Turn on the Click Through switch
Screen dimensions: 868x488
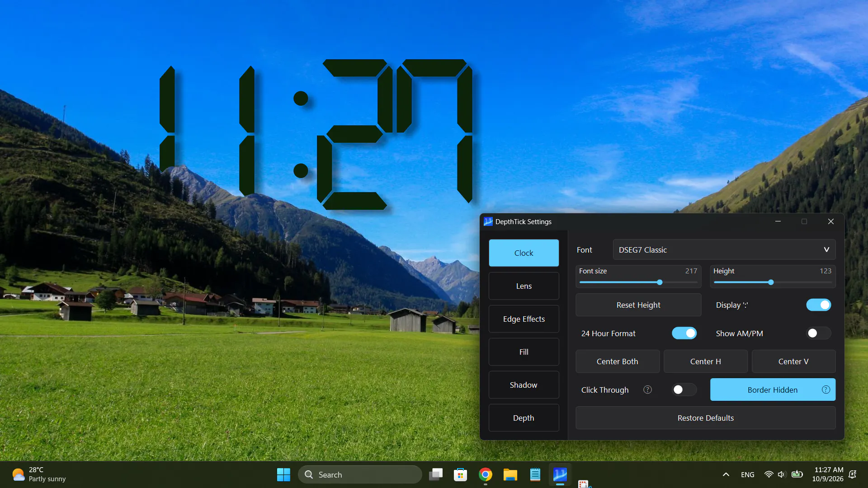(684, 389)
